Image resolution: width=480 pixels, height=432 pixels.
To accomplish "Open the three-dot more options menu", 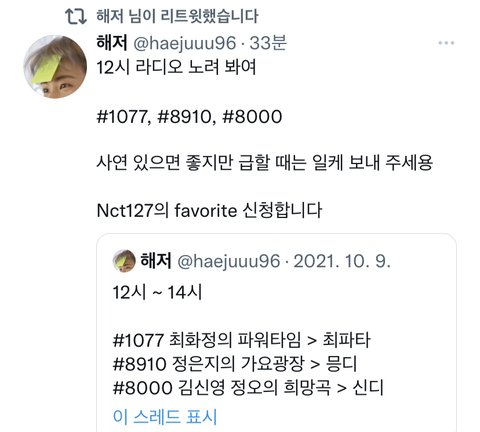I will (446, 43).
